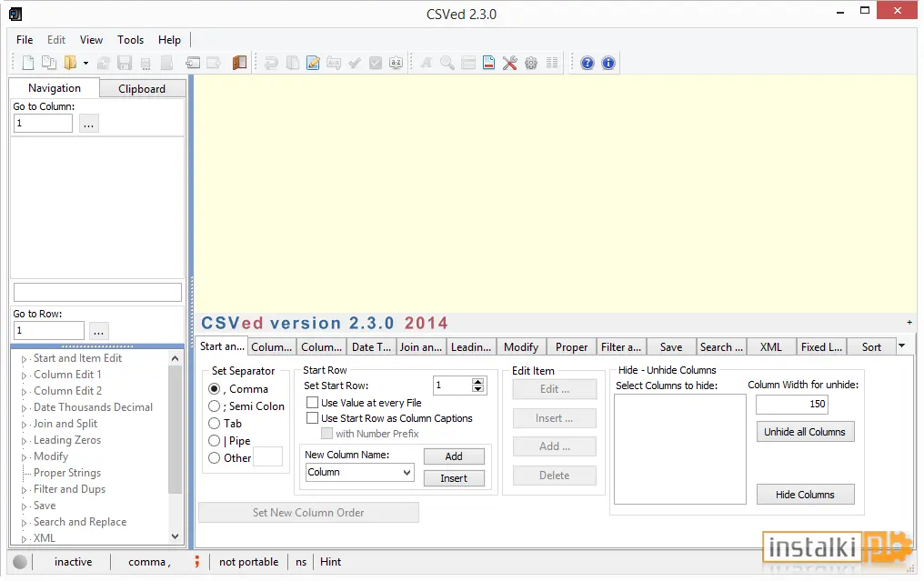Click the crossed tools settings icon

[x=509, y=63]
